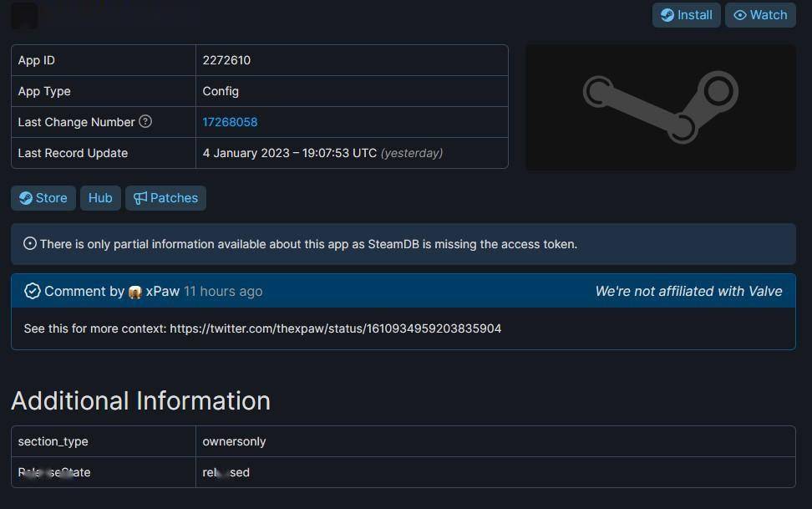The height and width of the screenshot is (509, 812).
Task: Click the info icon in partial information notice
Action: point(30,243)
